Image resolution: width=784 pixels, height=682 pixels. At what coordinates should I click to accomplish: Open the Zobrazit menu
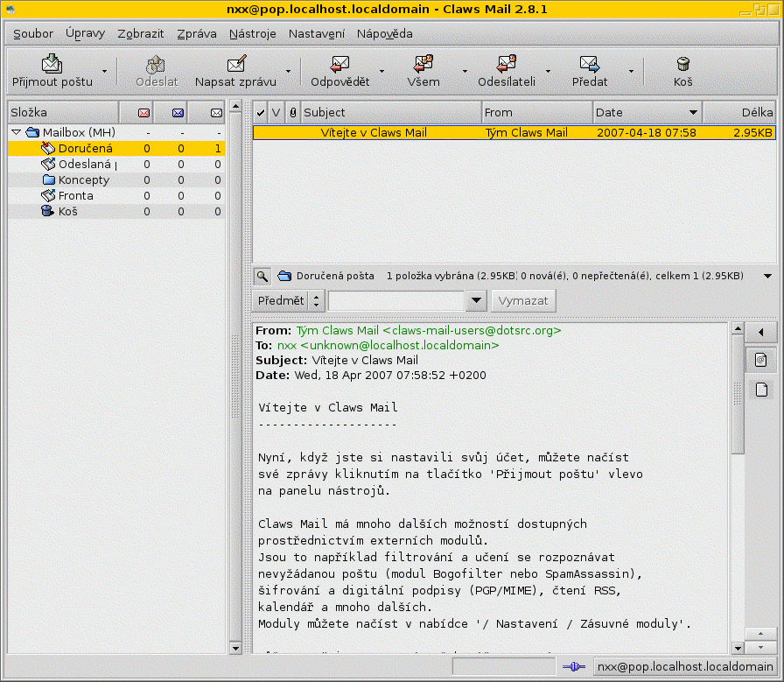141,33
